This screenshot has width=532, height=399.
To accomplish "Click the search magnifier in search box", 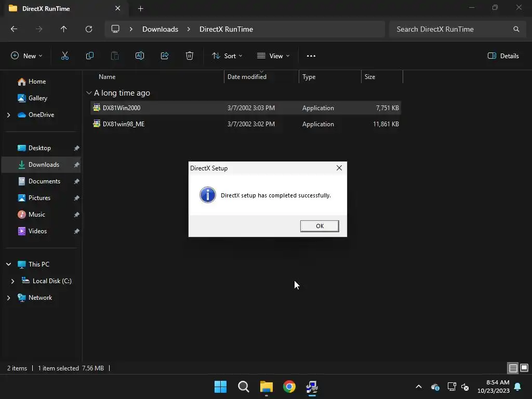I will click(516, 29).
